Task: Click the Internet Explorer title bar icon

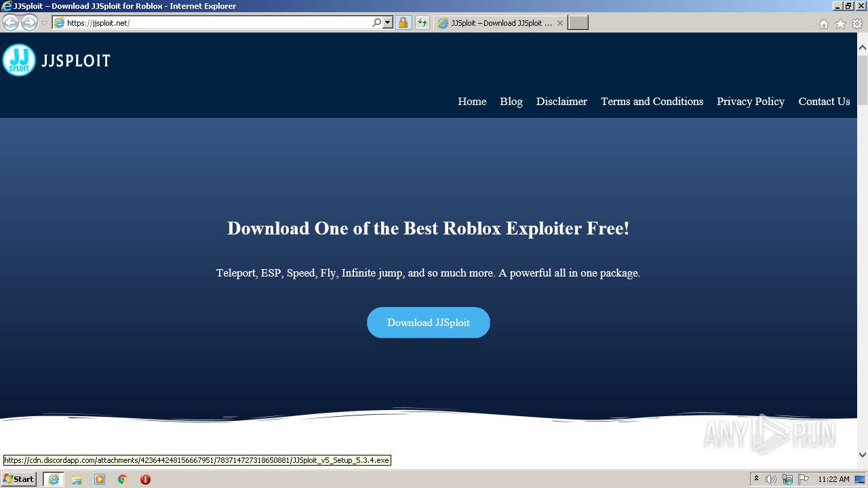Action: [7, 6]
